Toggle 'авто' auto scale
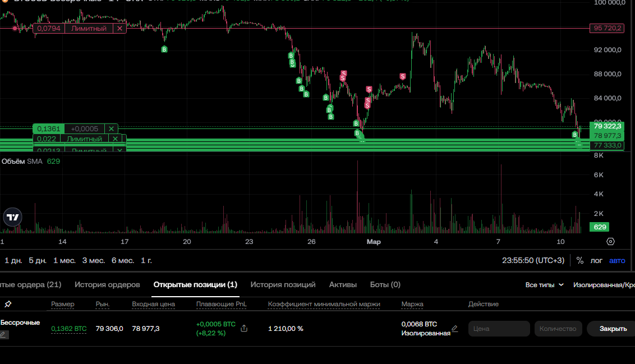This screenshot has width=635, height=364. point(617,261)
